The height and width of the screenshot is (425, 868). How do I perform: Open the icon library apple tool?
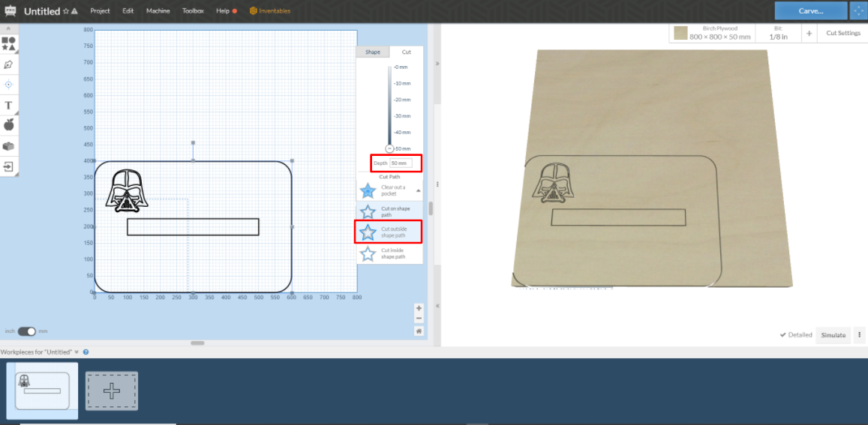click(8, 125)
